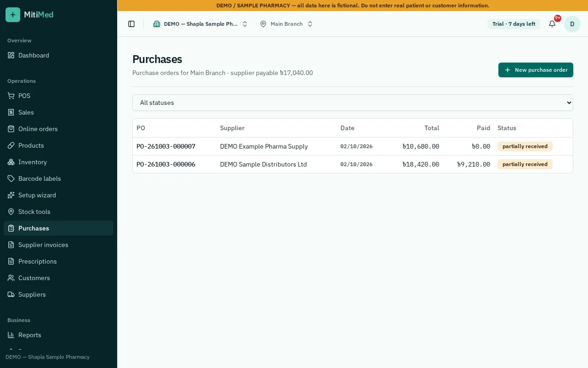Click the ৳10,680.00 total amount

pos(421,146)
